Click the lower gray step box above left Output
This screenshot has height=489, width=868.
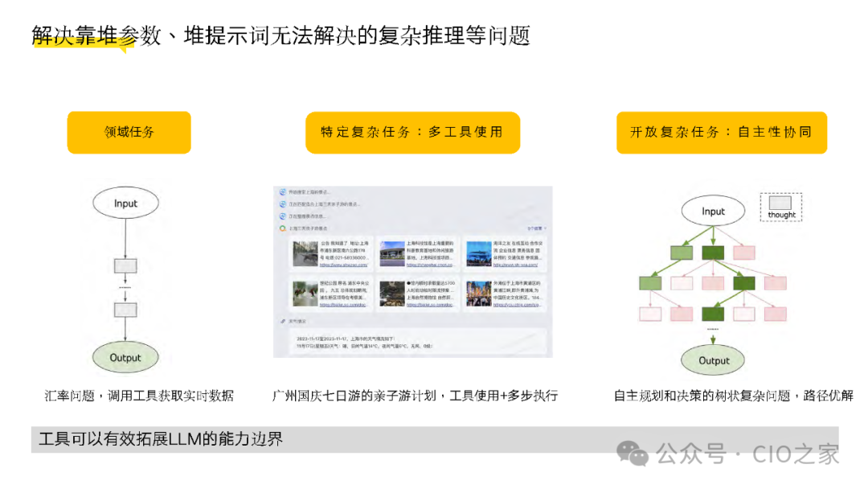(x=125, y=310)
